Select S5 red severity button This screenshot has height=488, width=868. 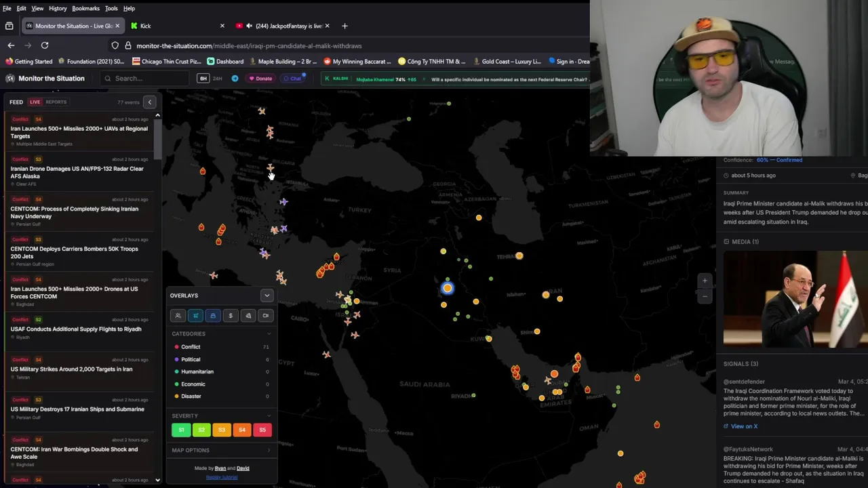click(x=262, y=430)
